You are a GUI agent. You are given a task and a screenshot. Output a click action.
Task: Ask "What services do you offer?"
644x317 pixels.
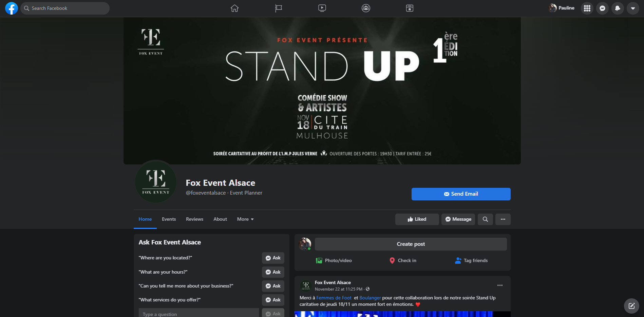click(x=273, y=300)
